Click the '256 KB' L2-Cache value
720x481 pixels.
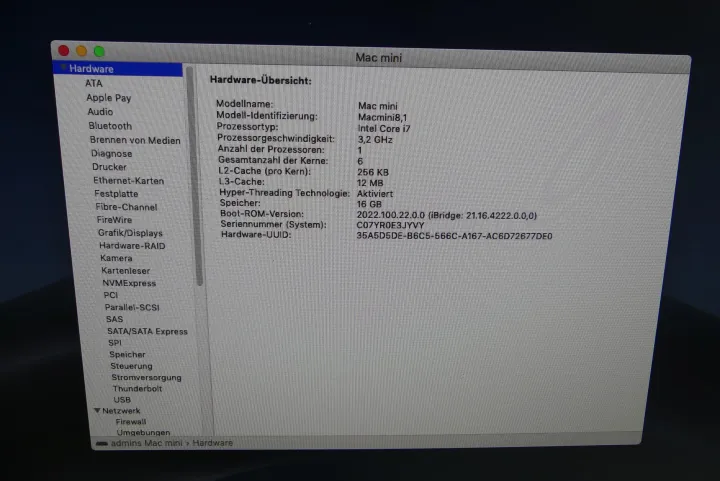click(x=373, y=172)
